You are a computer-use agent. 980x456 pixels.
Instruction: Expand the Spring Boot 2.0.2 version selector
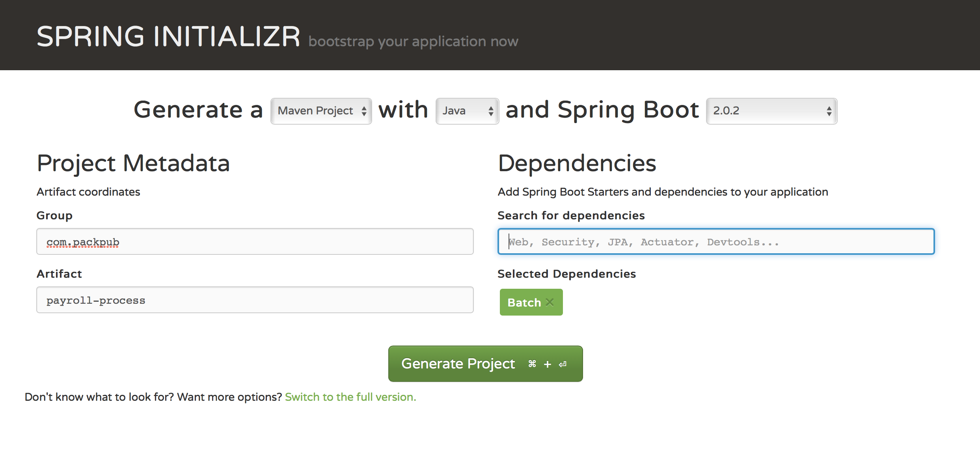tap(771, 111)
